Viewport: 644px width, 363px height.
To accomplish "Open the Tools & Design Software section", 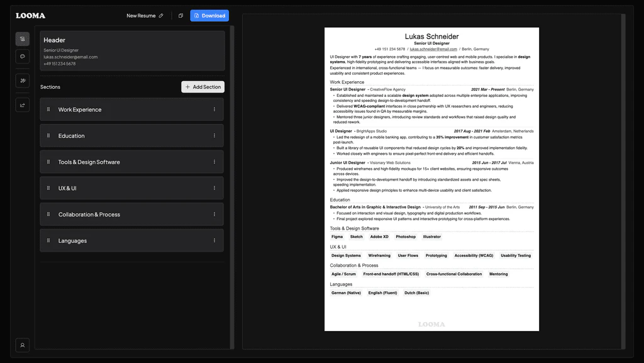I will point(131,162).
